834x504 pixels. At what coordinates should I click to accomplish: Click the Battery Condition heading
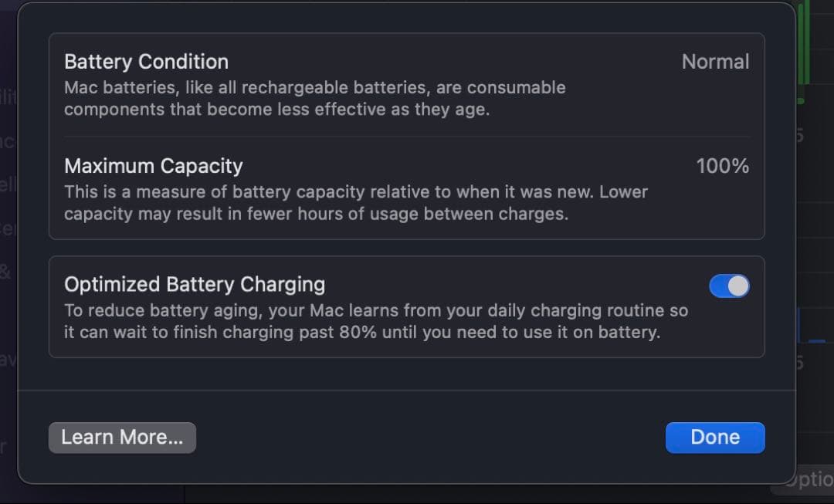click(x=146, y=62)
